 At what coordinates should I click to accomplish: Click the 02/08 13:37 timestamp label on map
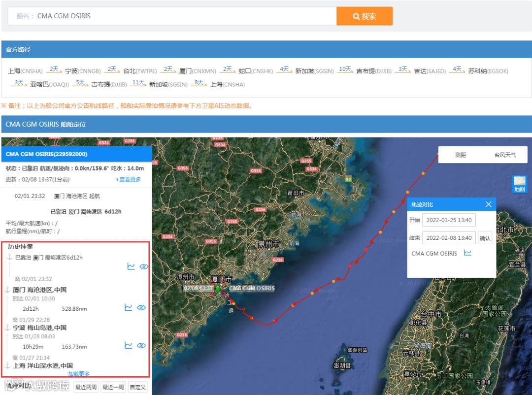pyautogui.click(x=199, y=288)
